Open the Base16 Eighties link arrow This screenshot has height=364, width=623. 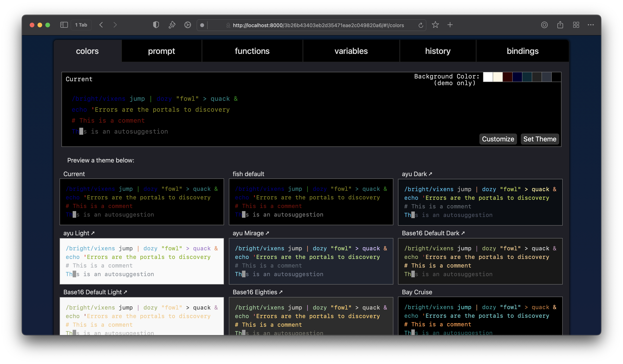[281, 292]
